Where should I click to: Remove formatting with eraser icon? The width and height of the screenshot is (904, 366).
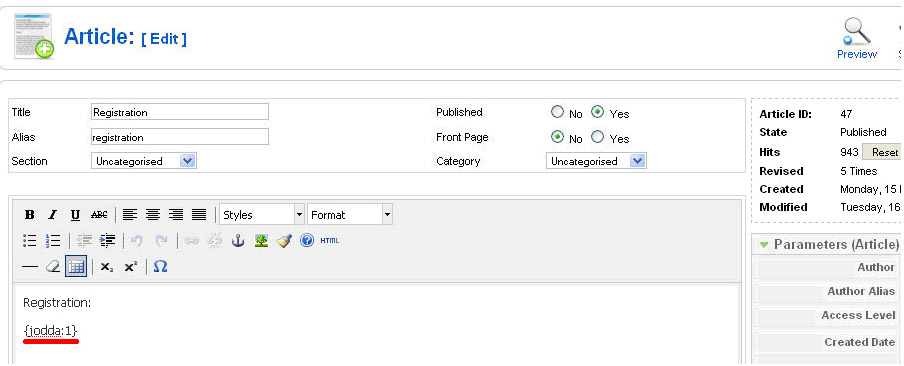[52, 267]
